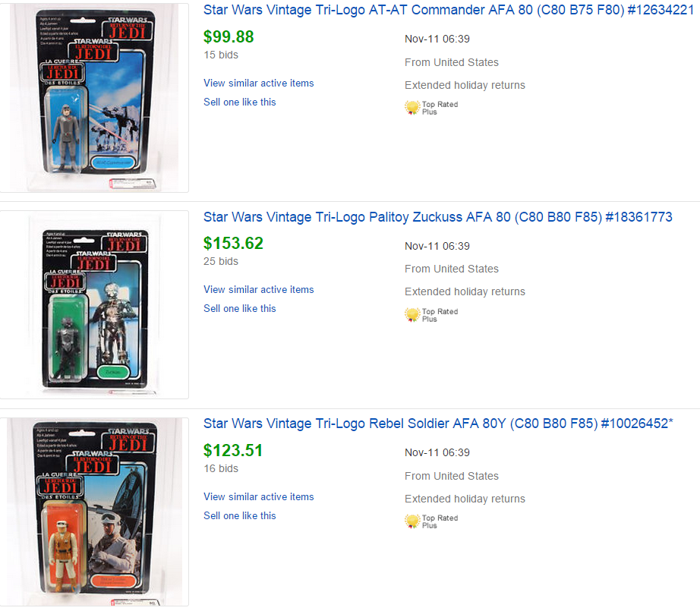Screen dimensions: 700x611
Task: Click the 25 bids count
Action: (221, 262)
